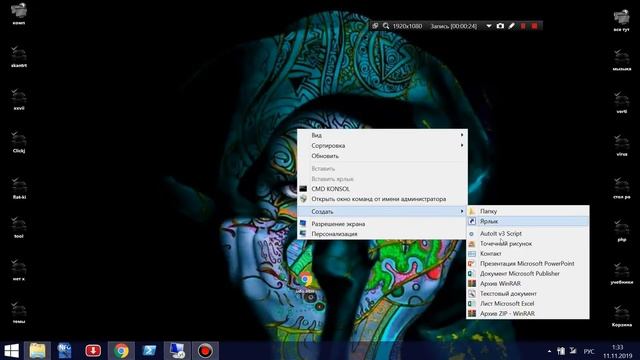Open the NFO taskbar icon
Screen dimensions: 640x360
pos(64,351)
